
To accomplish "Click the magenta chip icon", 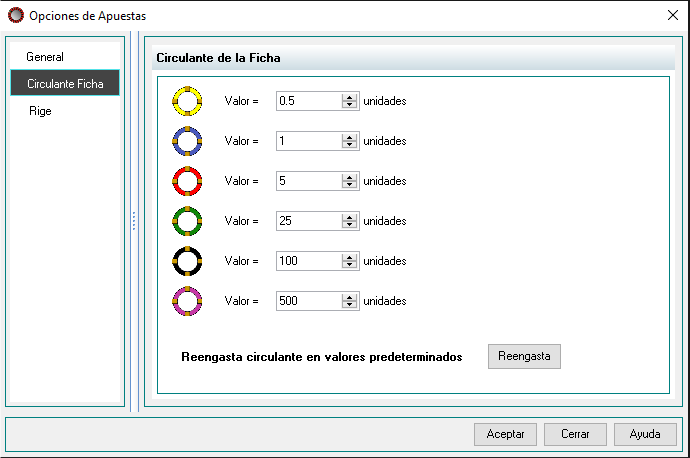I will coord(187,301).
